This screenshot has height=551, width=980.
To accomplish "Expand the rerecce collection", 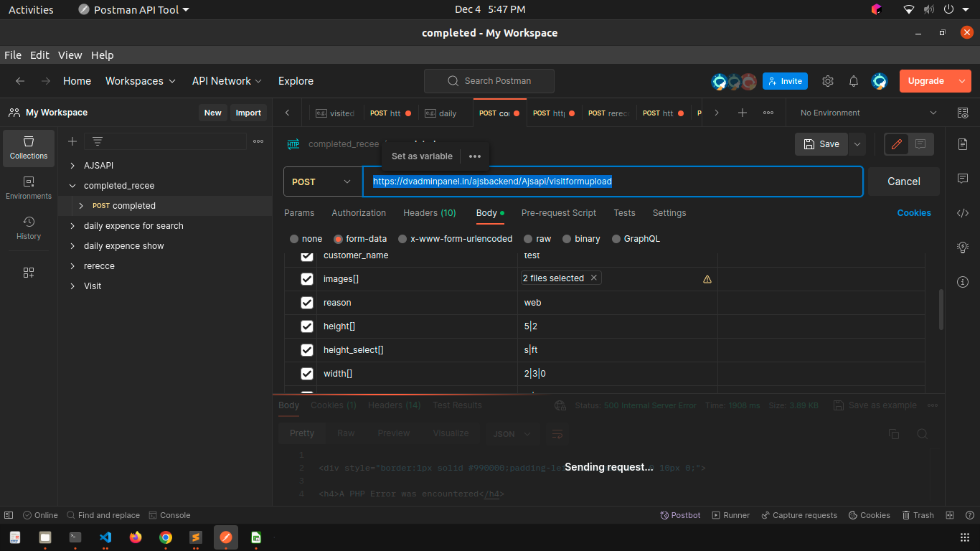I will pos(72,266).
